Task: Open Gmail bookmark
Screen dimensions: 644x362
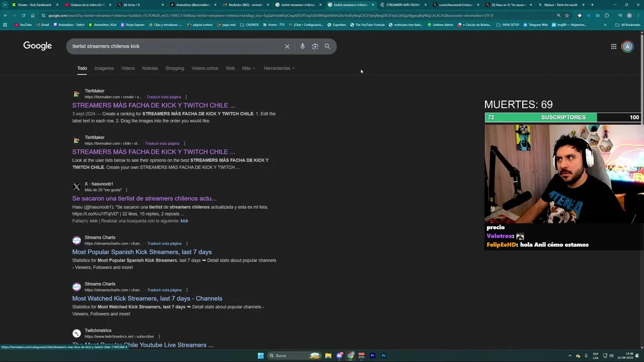Action: coord(42,25)
